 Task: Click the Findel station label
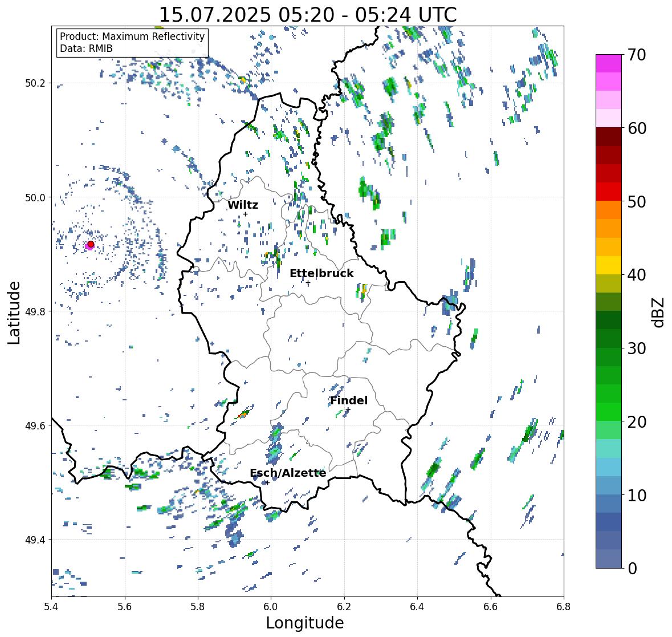[348, 400]
